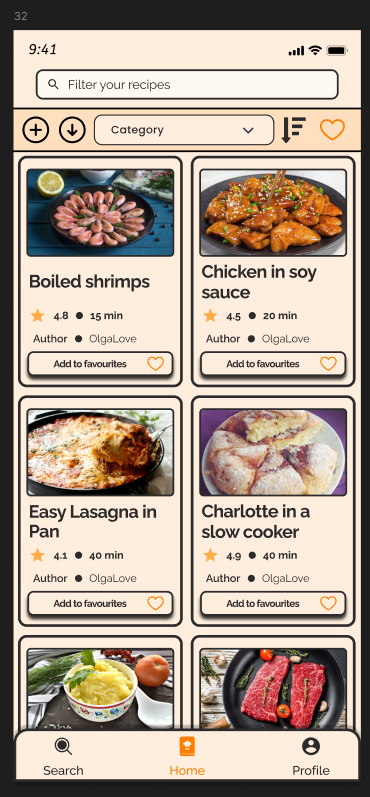The image size is (370, 797).
Task: Open the Search tab in bottom bar
Action: point(63,757)
